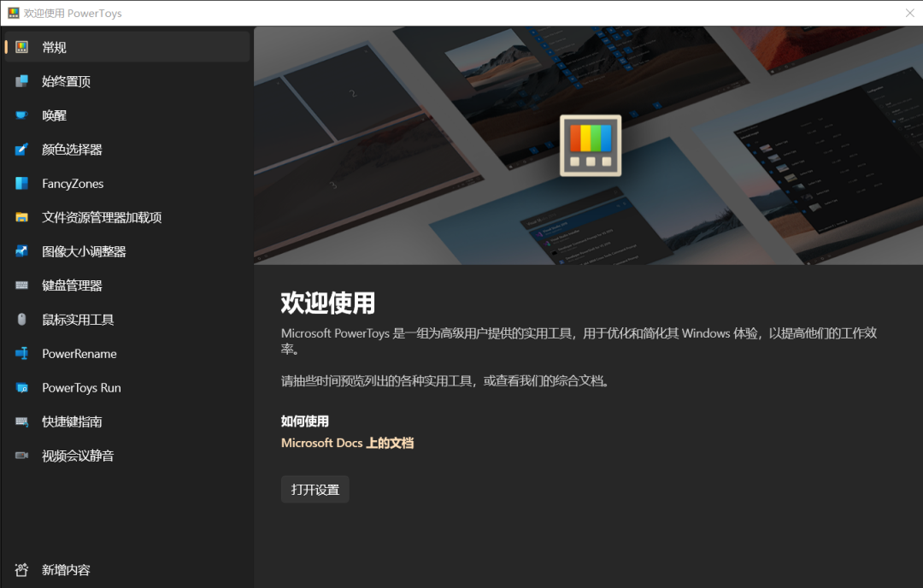Click the 始终置顶 Always on Top icon
923x588 pixels.
[21, 81]
